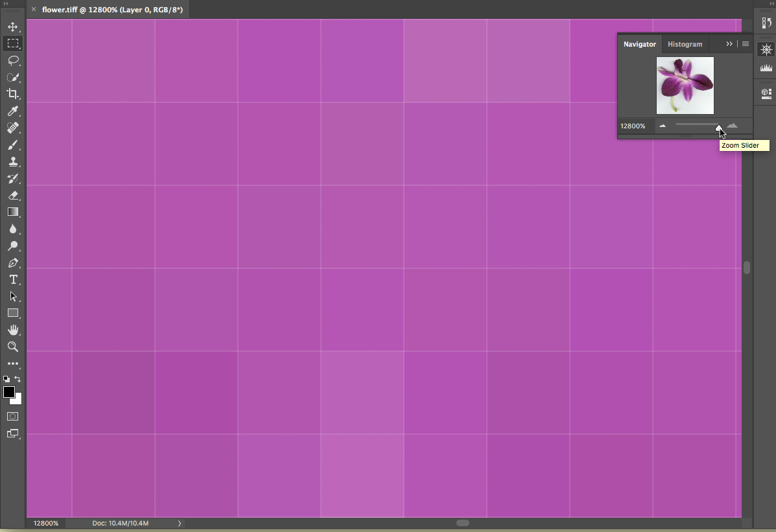This screenshot has height=532, width=776.
Task: Switch to the Histogram tab
Action: [685, 44]
